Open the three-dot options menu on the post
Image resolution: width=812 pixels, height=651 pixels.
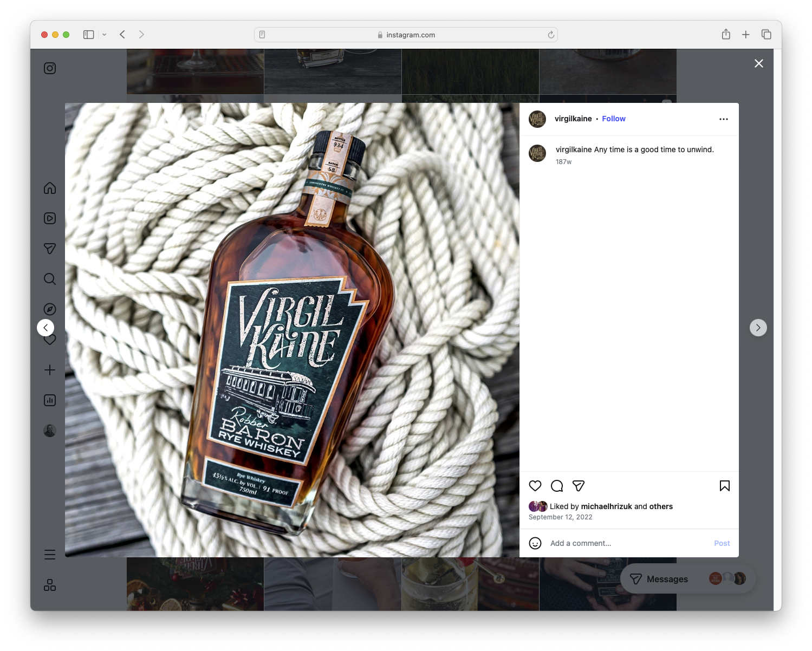(724, 119)
